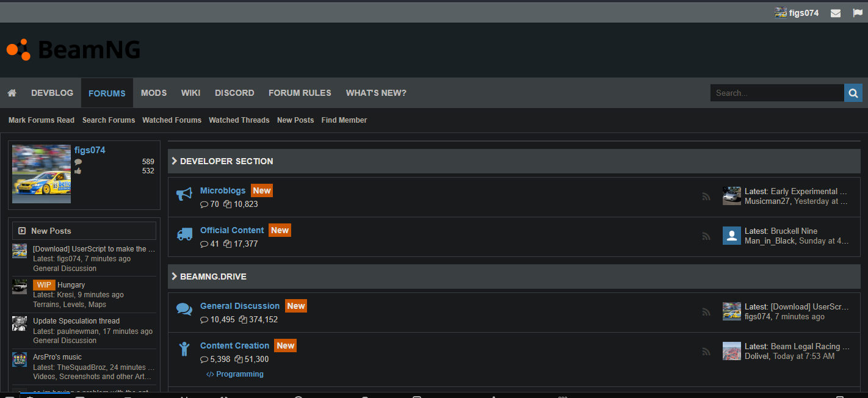
Task: Open the General Discussion forum link
Action: coord(240,306)
